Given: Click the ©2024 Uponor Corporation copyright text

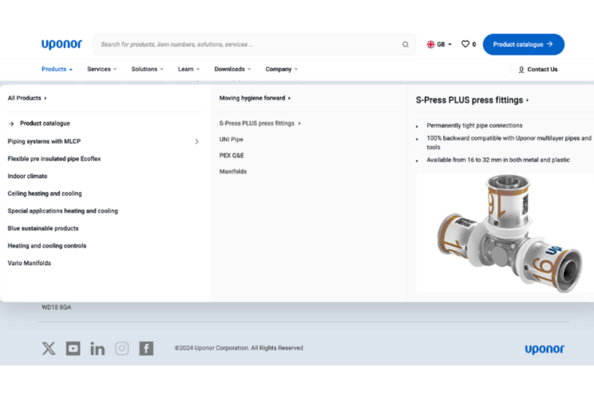Looking at the screenshot, I should 239,348.
